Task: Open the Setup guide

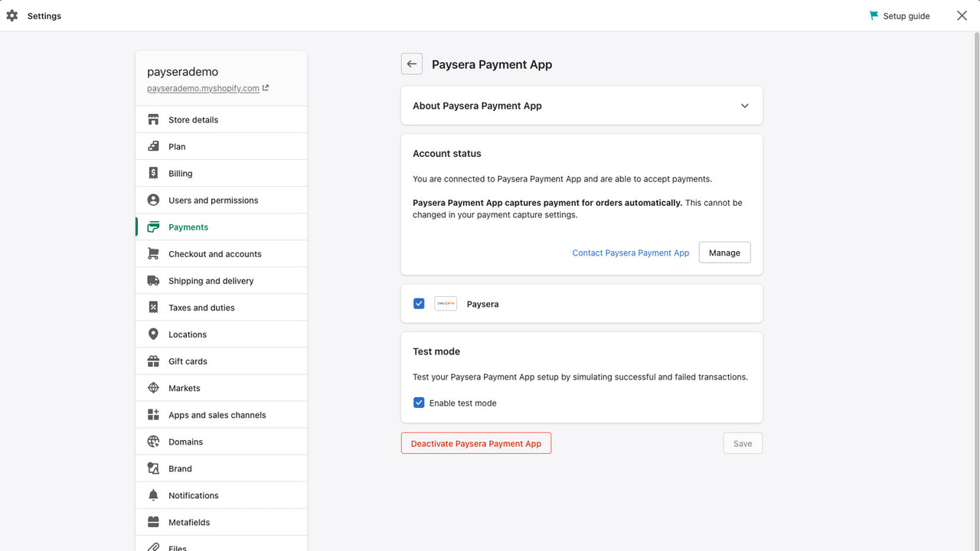Action: pyautogui.click(x=900, y=15)
